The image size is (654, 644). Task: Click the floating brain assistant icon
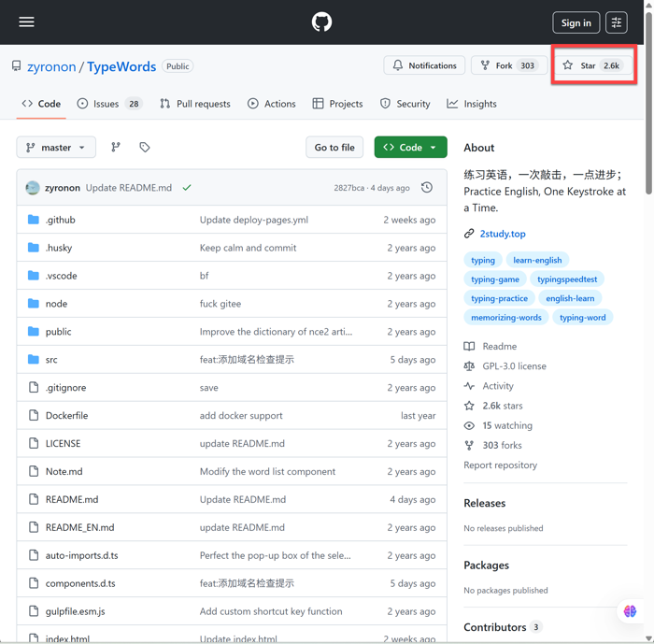click(x=630, y=611)
